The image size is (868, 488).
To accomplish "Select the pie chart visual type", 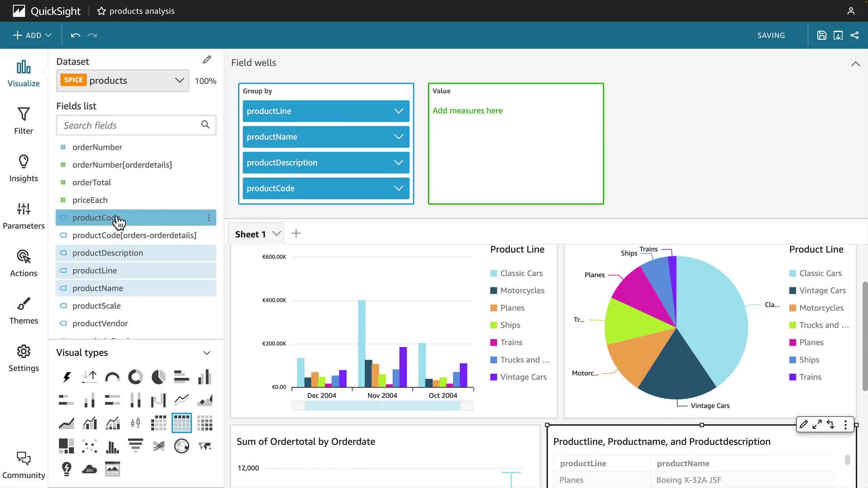I will [x=158, y=377].
